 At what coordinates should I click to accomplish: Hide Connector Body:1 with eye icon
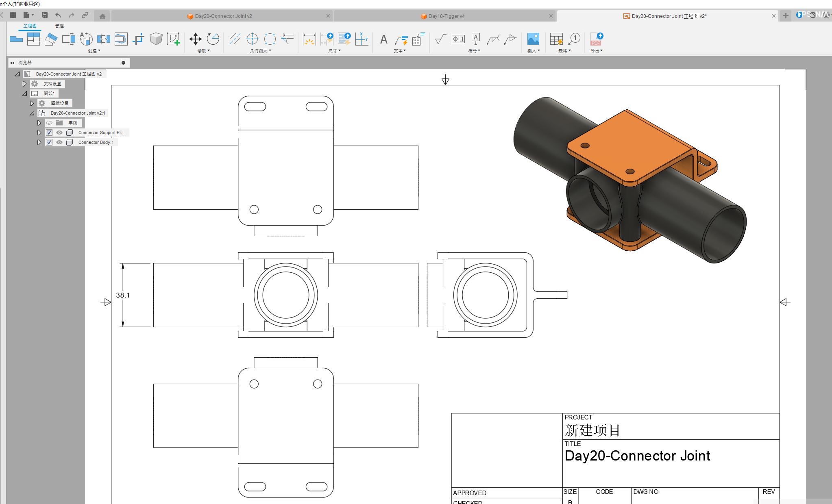(x=59, y=142)
